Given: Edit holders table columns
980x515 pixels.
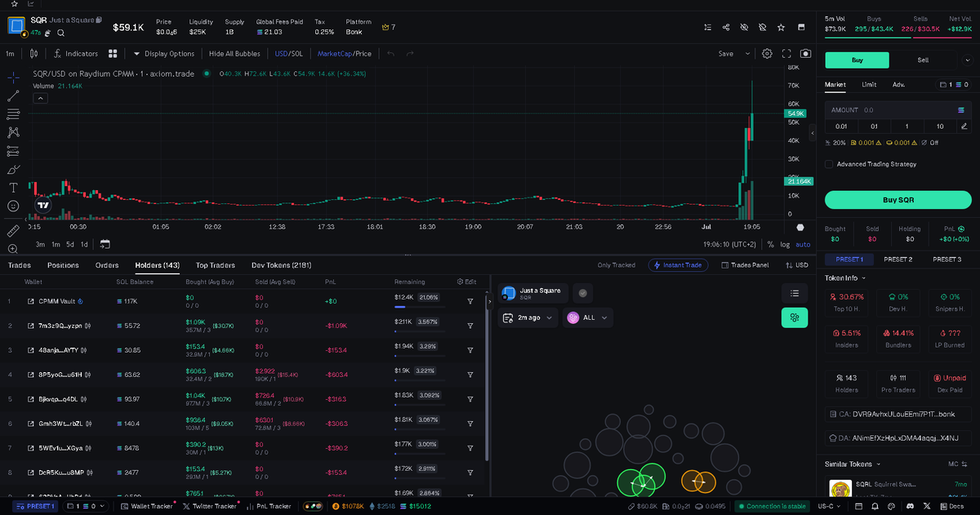Looking at the screenshot, I should coord(466,282).
